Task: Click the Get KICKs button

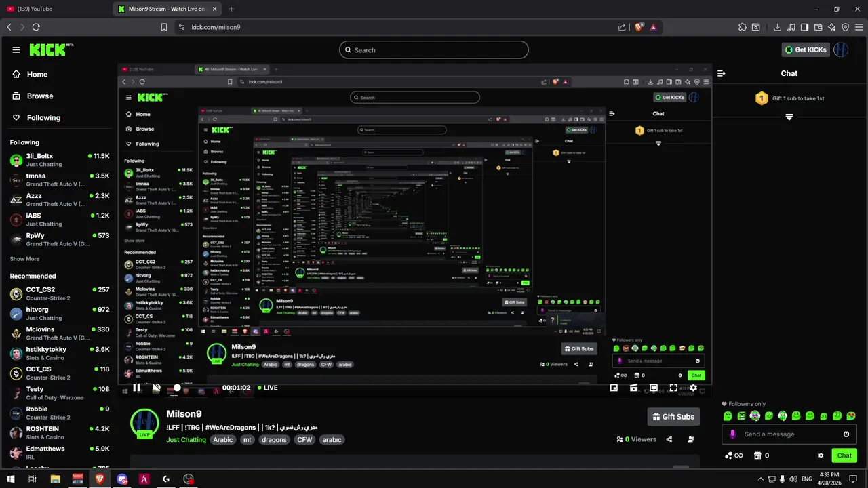Action: [x=806, y=49]
